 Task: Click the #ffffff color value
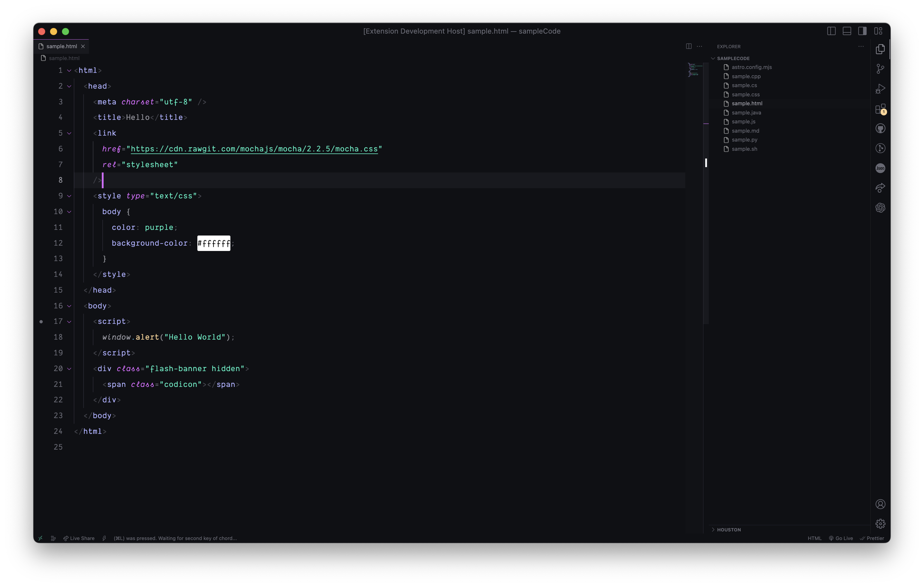pos(214,243)
